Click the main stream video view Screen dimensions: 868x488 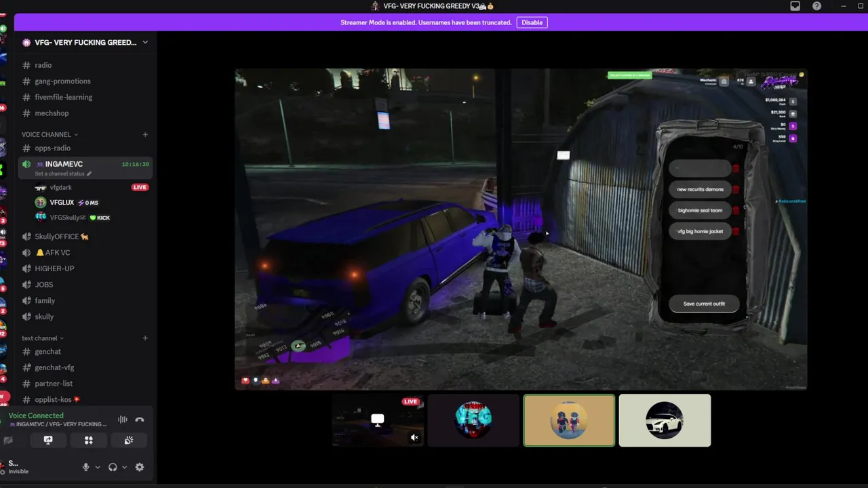[521, 229]
